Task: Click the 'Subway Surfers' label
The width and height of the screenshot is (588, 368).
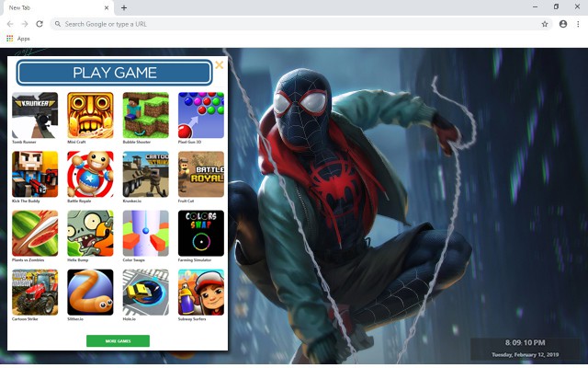Action: 192,319
